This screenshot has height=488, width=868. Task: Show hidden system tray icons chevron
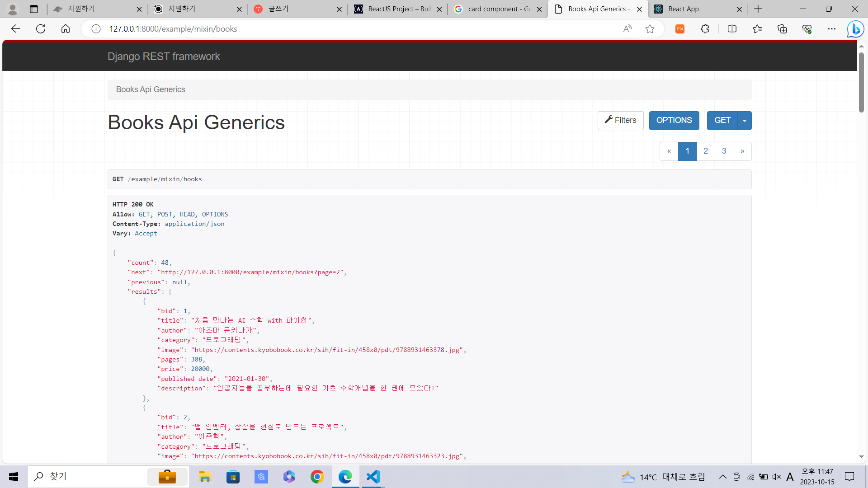[722, 477]
